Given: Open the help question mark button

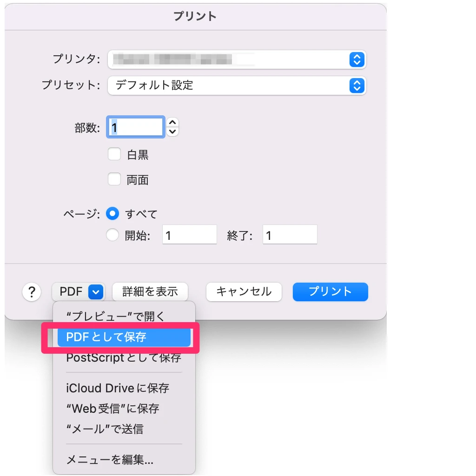Looking at the screenshot, I should [x=32, y=292].
